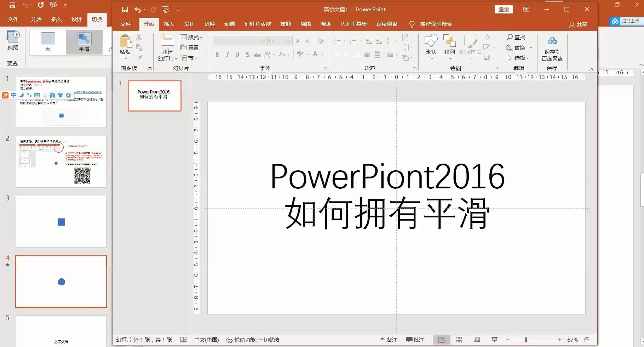Screen dimensions: 644x347
Task: Select slide 3 thumbnail in background window
Action: pos(61,222)
